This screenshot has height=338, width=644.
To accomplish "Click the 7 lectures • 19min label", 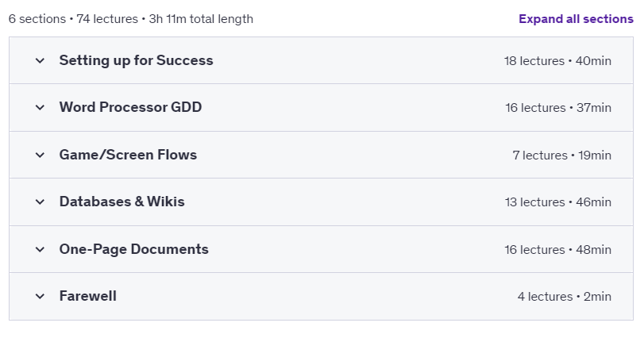I will [x=562, y=155].
